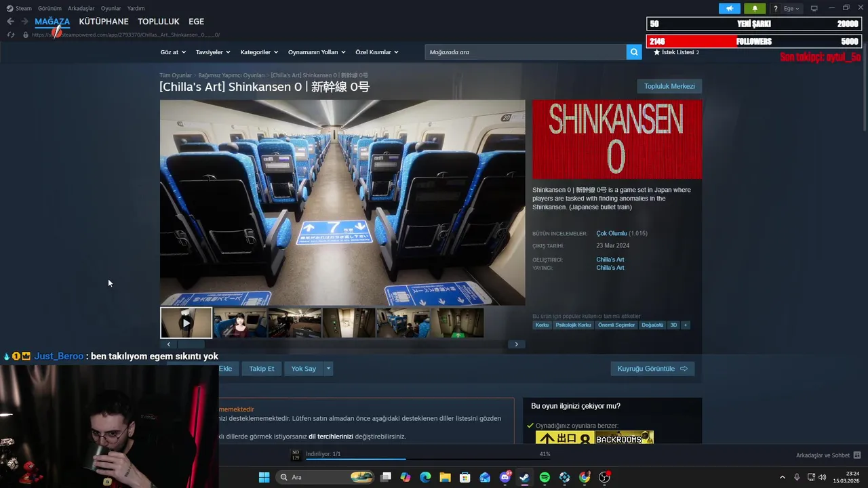Open the Steam menu
The image size is (868, 488).
20,8
